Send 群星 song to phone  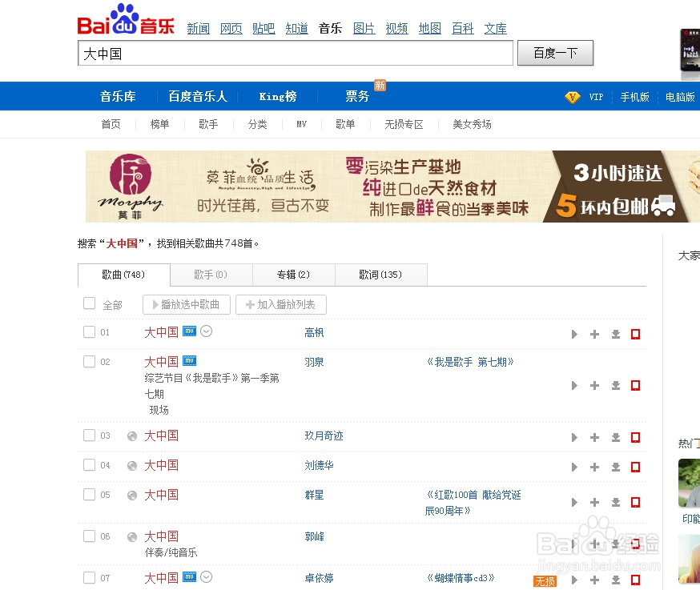pyautogui.click(x=635, y=503)
